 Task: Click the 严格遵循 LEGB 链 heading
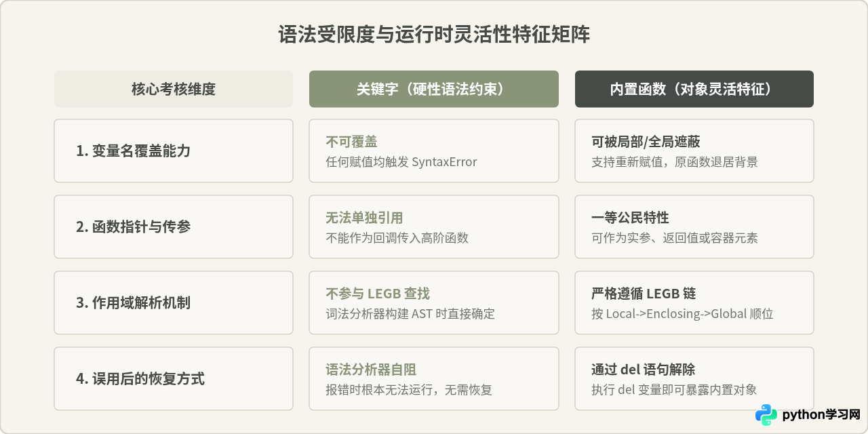pos(644,294)
